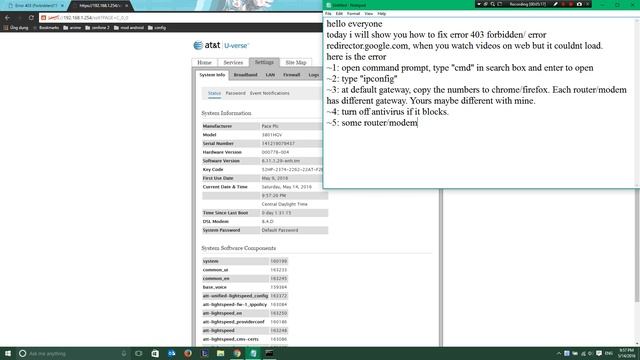The width and height of the screenshot is (640, 360).
Task: Open the Home tab on router page
Action: (x=204, y=62)
